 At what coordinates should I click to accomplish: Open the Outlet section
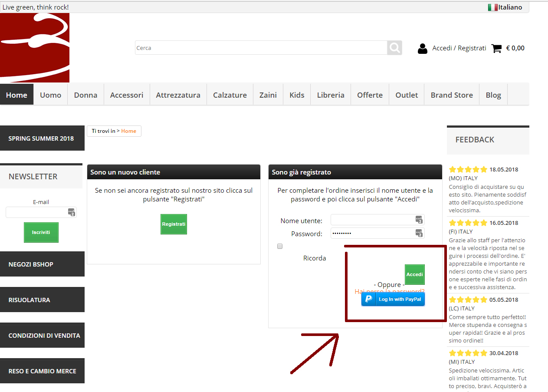click(x=407, y=95)
